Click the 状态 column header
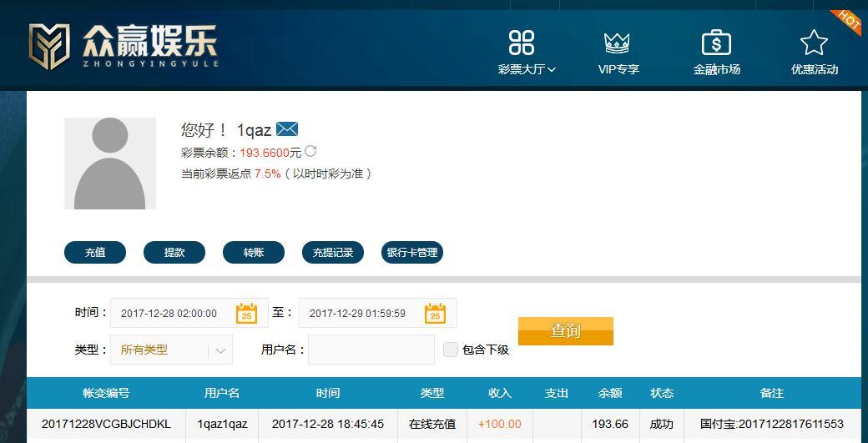This screenshot has height=443, width=868. click(662, 393)
